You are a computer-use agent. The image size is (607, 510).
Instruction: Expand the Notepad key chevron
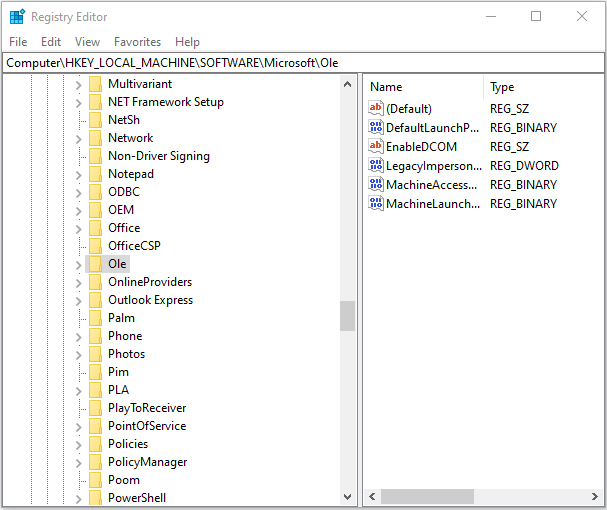coord(79,175)
